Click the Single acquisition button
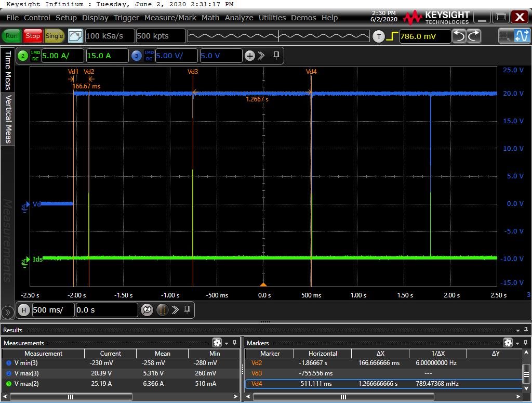Image resolution: width=532 pixels, height=403 pixels. pos(54,36)
